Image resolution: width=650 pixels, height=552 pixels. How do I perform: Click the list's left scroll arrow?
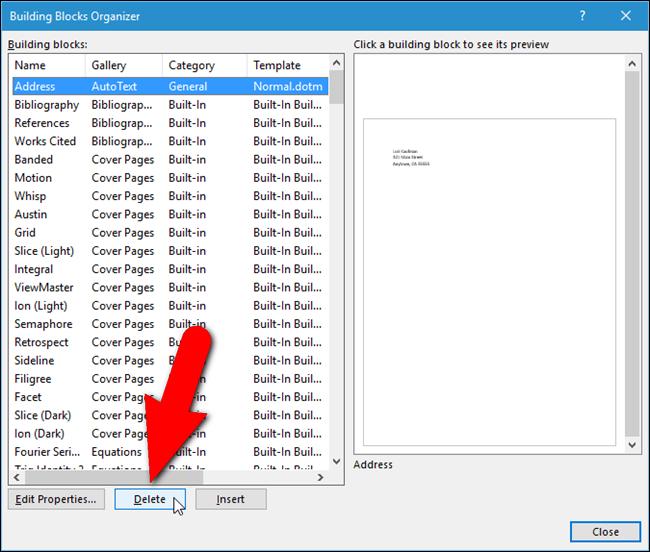coord(17,477)
